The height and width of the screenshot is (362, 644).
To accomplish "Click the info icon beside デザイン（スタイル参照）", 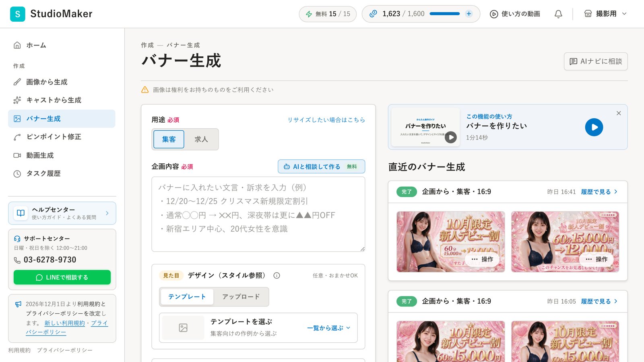I will click(x=277, y=276).
